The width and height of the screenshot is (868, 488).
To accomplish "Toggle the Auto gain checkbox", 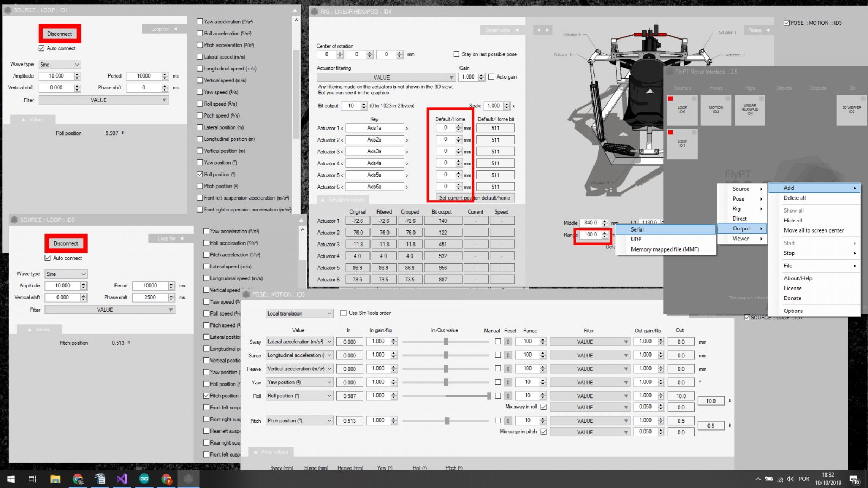I will point(491,77).
